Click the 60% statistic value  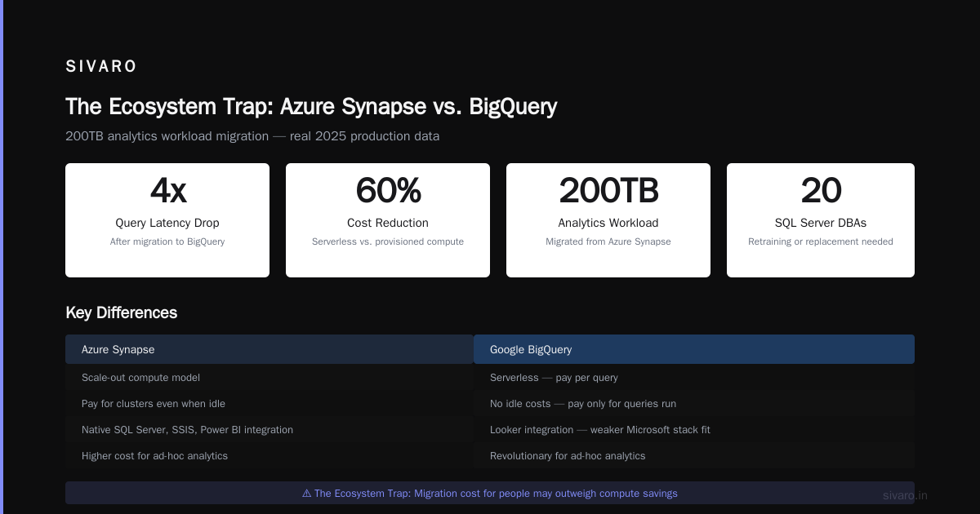pos(388,190)
